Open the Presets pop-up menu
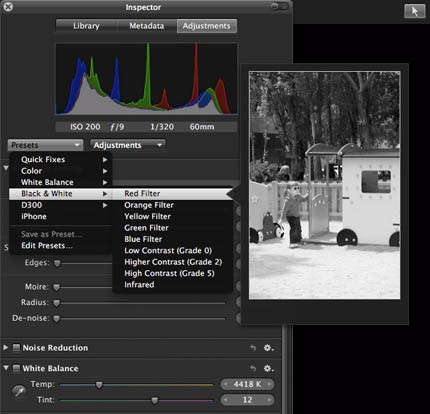 (x=45, y=145)
